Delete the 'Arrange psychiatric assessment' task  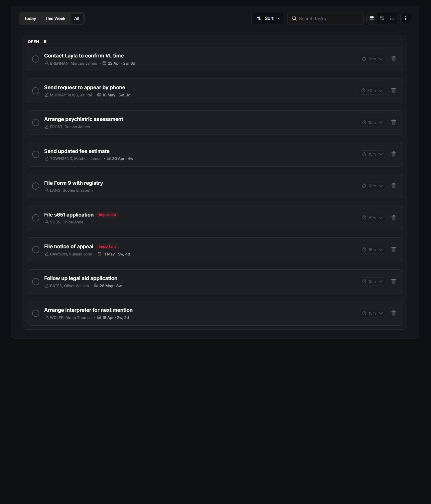(x=393, y=122)
